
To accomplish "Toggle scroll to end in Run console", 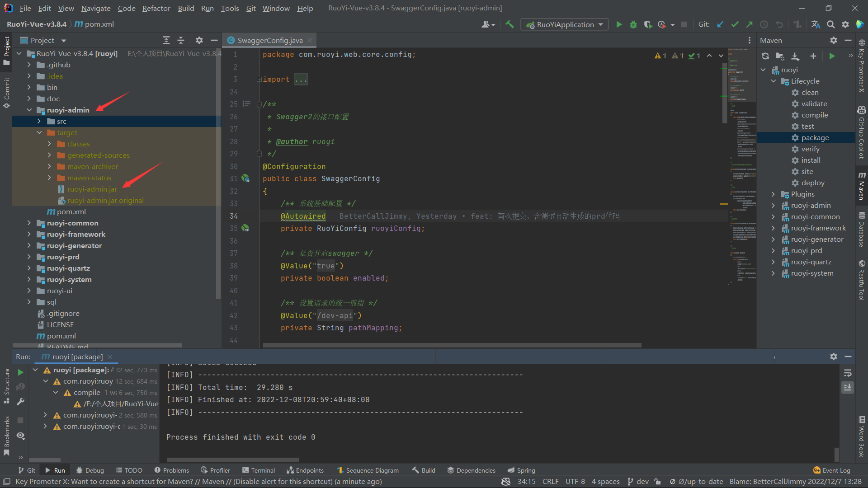I will click(848, 388).
